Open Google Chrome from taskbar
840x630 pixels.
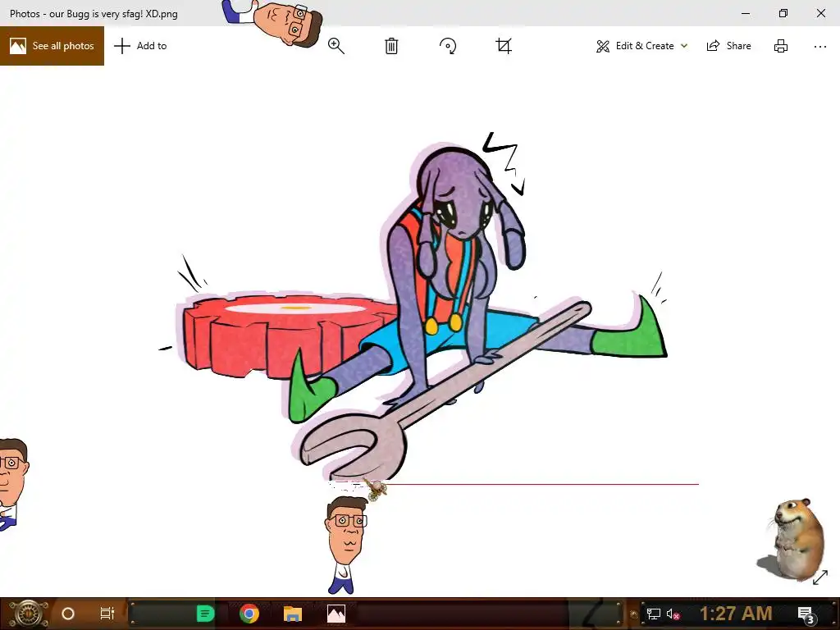249,614
